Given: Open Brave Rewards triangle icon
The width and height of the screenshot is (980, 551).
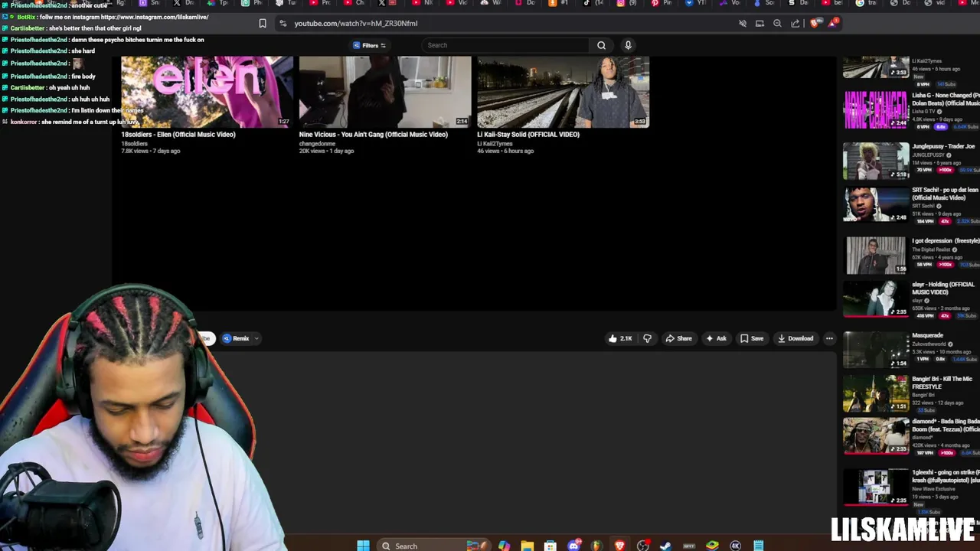Looking at the screenshot, I should 832,23.
